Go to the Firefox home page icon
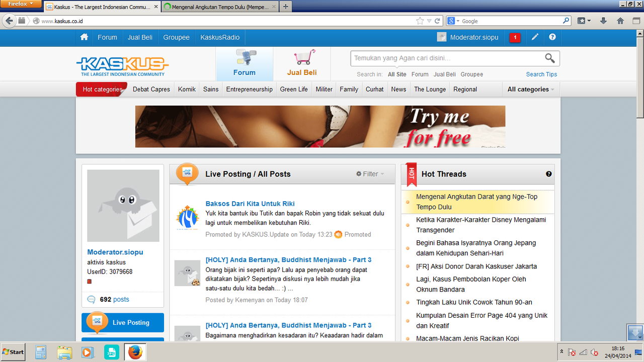This screenshot has width=644, height=362. (620, 21)
